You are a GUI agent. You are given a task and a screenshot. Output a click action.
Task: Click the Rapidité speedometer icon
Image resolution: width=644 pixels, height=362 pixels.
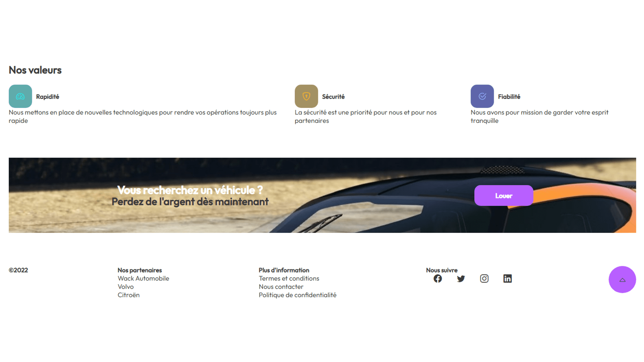(x=20, y=96)
